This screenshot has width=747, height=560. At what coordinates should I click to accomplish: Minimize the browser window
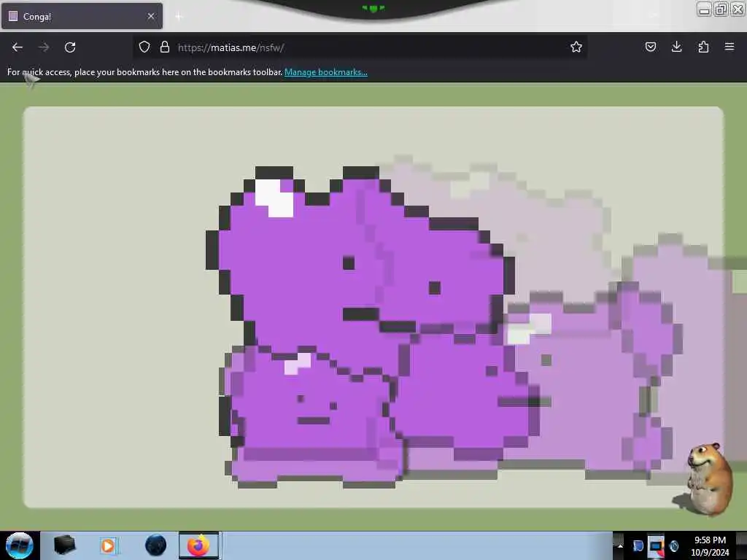[x=704, y=9]
